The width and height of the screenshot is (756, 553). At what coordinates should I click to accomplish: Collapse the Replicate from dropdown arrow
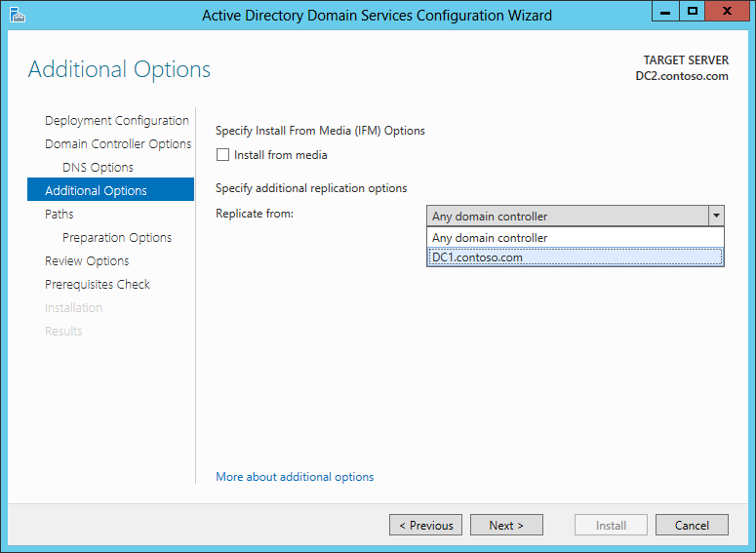coord(716,217)
